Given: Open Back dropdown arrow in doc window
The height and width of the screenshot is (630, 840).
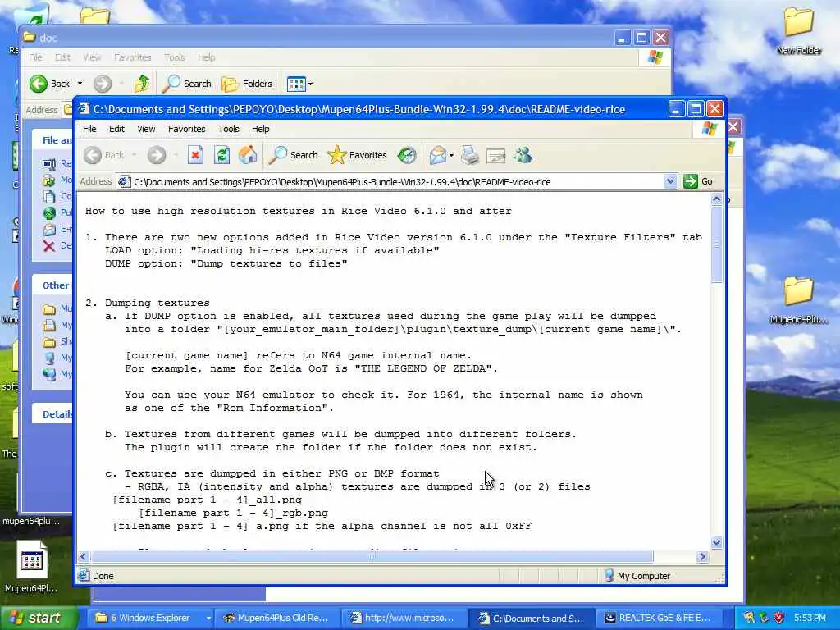Looking at the screenshot, I should 80,84.
